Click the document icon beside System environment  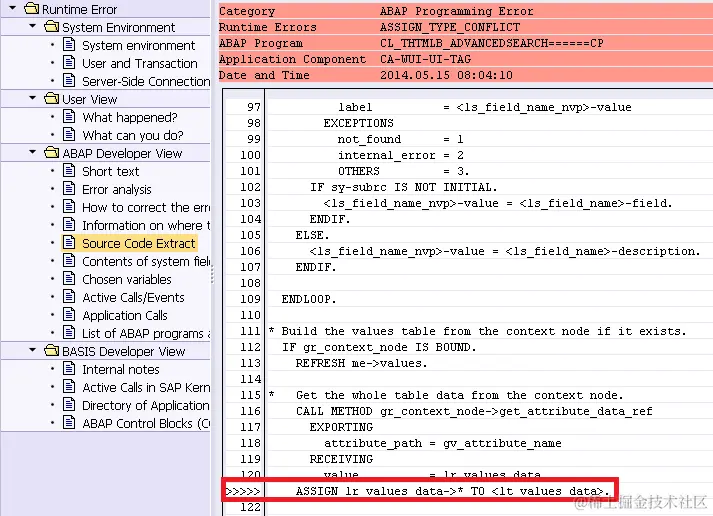[69, 45]
